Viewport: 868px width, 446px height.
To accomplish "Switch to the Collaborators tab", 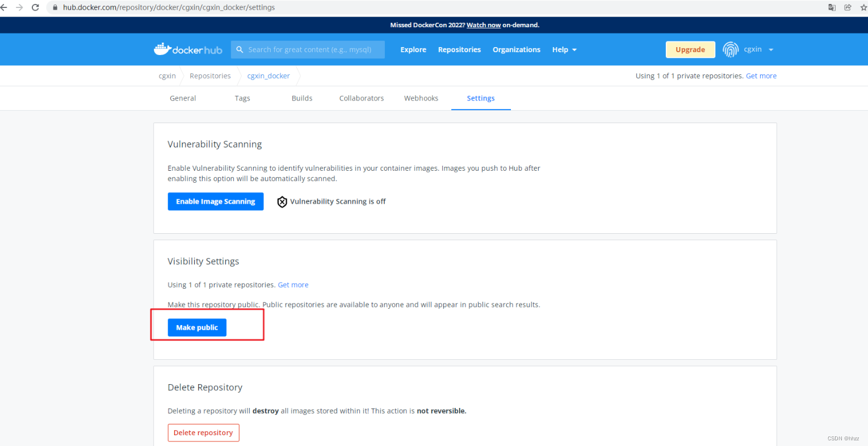I will (x=362, y=98).
